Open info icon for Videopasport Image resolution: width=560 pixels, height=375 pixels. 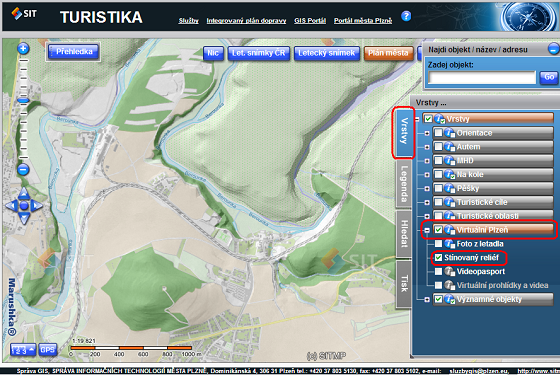(450, 271)
